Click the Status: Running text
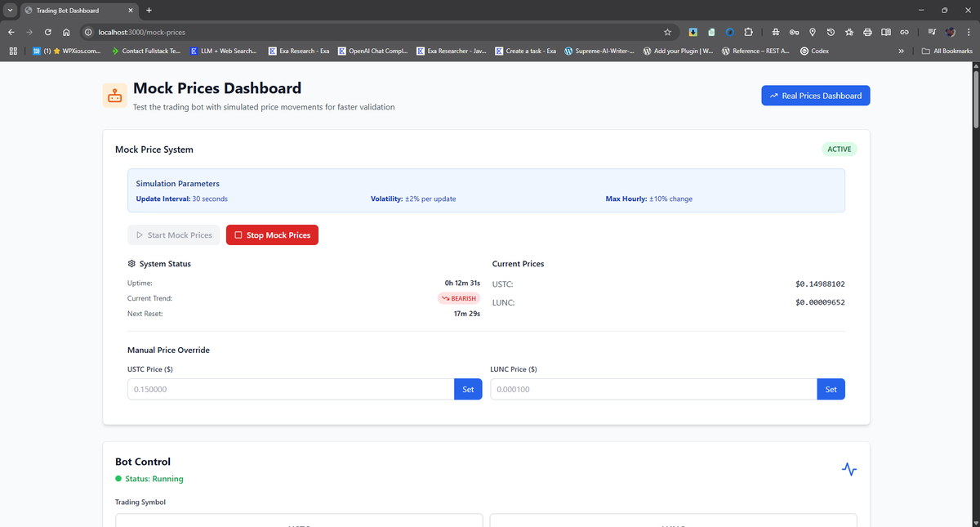The height and width of the screenshot is (527, 980). coord(154,479)
